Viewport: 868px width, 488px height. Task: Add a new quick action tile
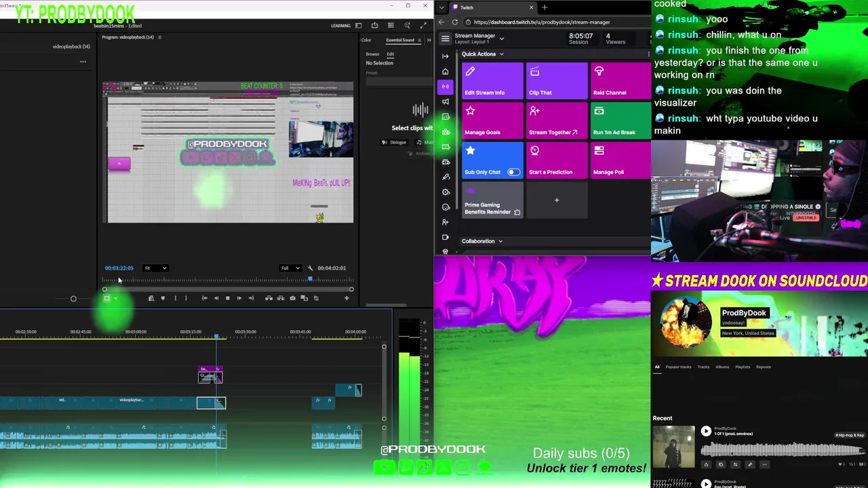(557, 201)
